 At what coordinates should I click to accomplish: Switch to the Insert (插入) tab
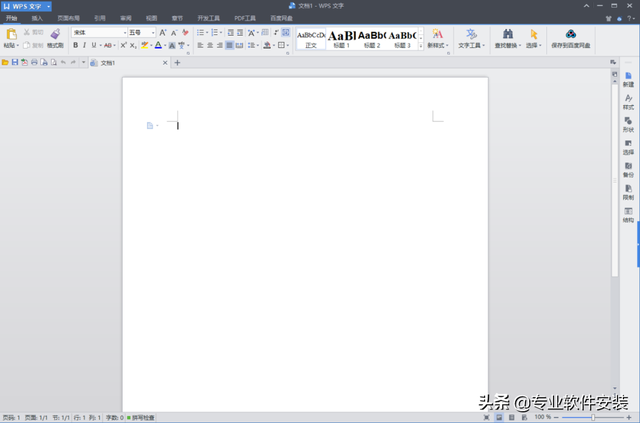37,18
